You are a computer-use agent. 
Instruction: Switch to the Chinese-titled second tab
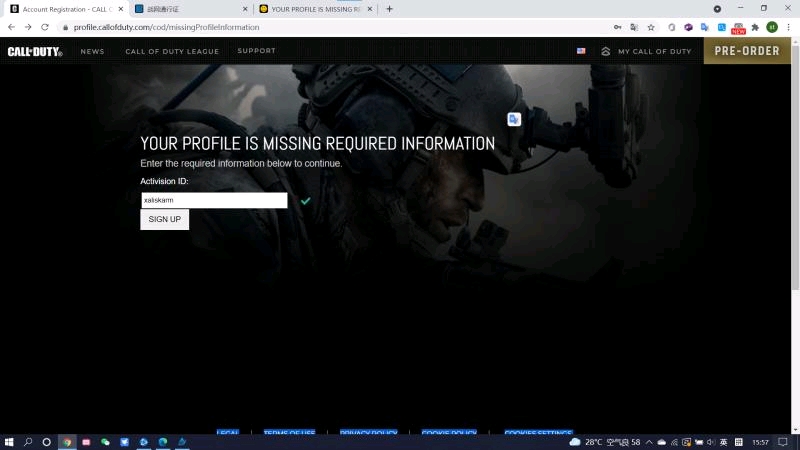(189, 9)
